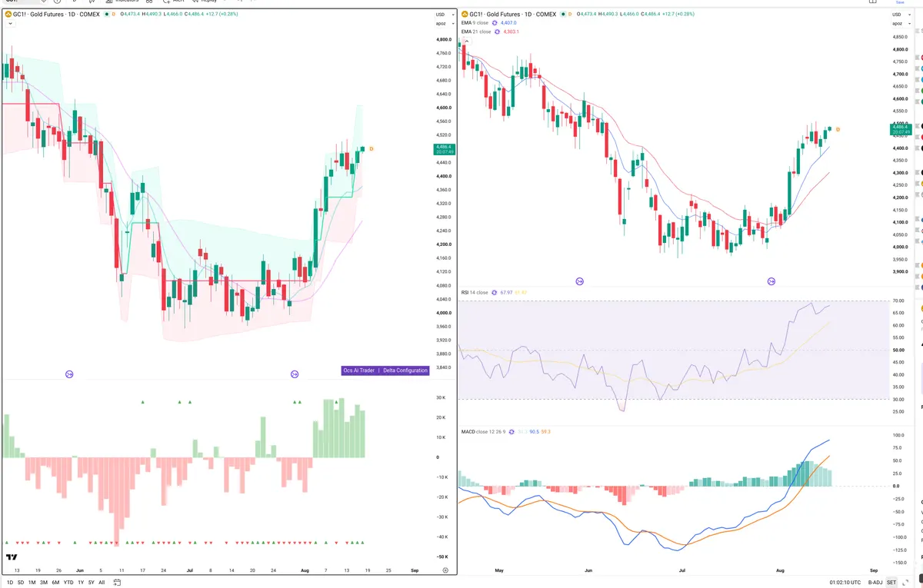Click right chart title GC1! Gold Futures
This screenshot has width=923, height=588.
tap(513, 14)
